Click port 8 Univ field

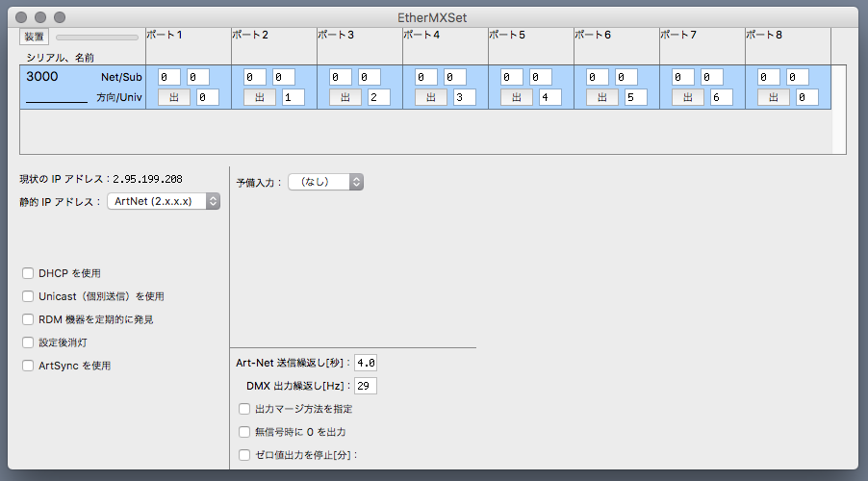point(807,97)
